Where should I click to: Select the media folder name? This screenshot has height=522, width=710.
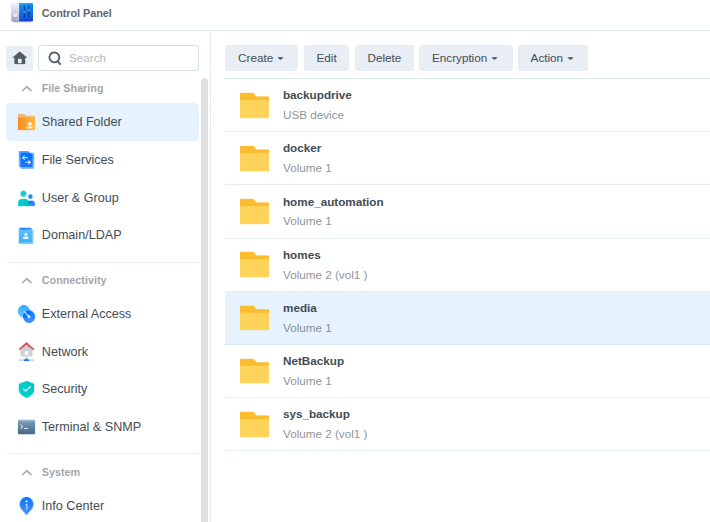point(300,308)
